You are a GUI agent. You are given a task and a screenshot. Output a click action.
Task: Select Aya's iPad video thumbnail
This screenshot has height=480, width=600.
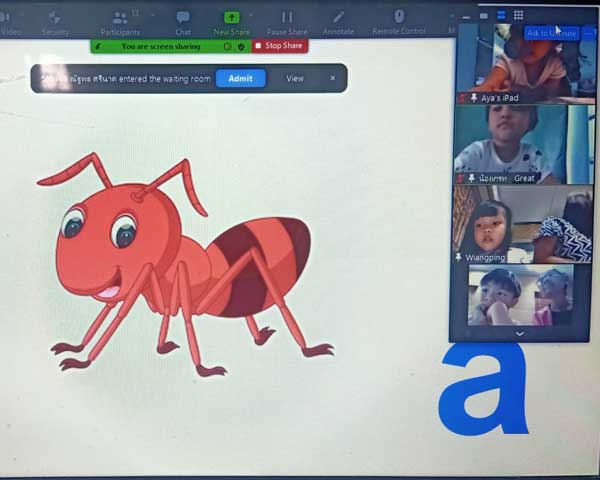tap(526, 63)
